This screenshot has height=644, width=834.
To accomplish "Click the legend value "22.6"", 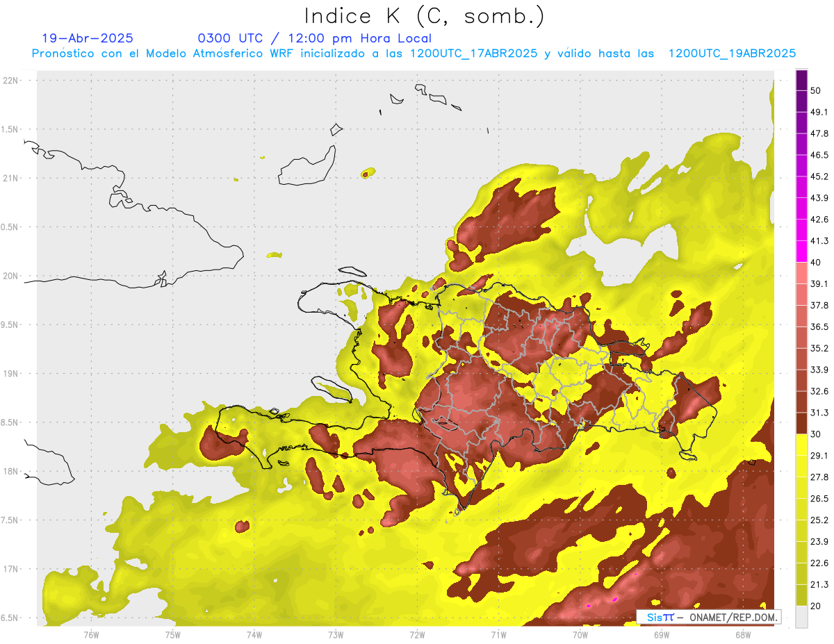I will point(819,563).
